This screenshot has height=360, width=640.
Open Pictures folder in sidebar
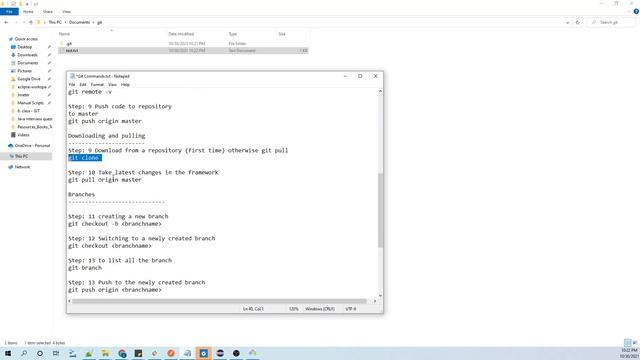point(24,71)
